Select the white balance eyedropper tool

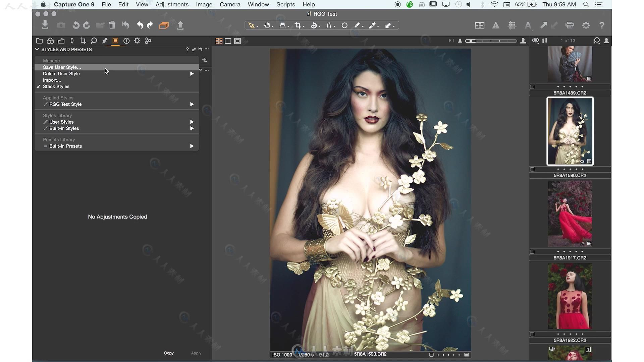(x=372, y=25)
